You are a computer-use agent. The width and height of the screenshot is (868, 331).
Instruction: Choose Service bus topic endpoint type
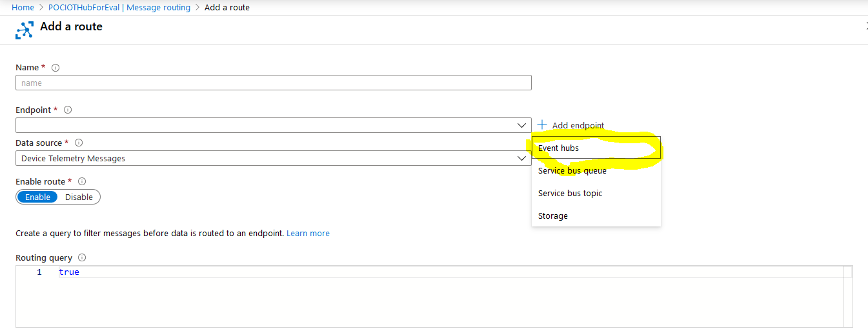click(x=596, y=193)
